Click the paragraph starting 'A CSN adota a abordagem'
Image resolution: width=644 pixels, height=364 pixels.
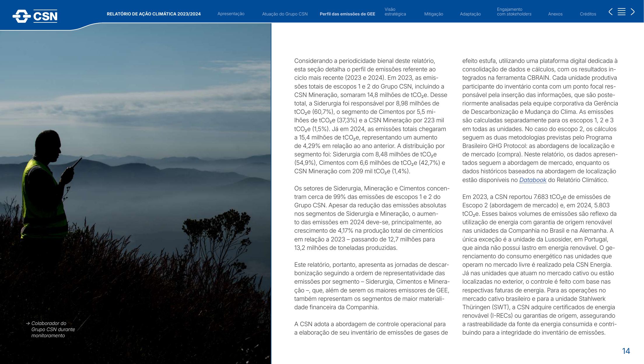(x=371, y=328)
